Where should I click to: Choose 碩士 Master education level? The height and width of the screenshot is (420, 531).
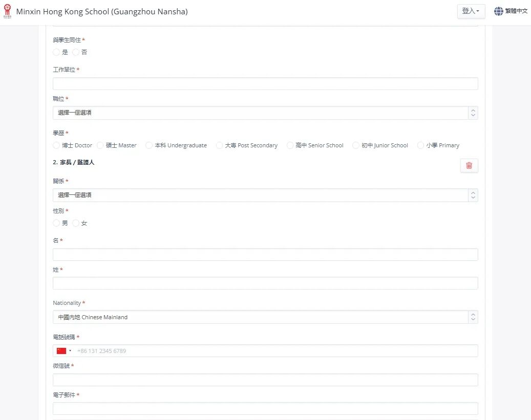100,145
